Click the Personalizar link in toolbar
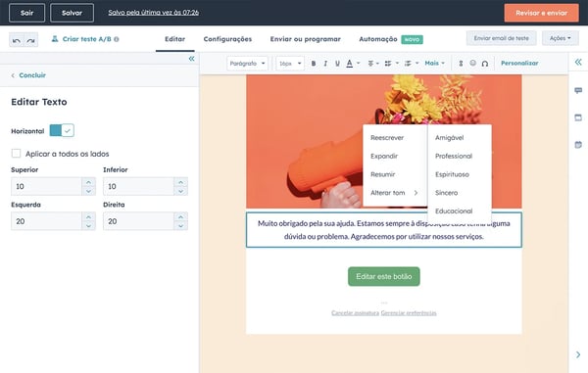The image size is (588, 373). tap(519, 63)
